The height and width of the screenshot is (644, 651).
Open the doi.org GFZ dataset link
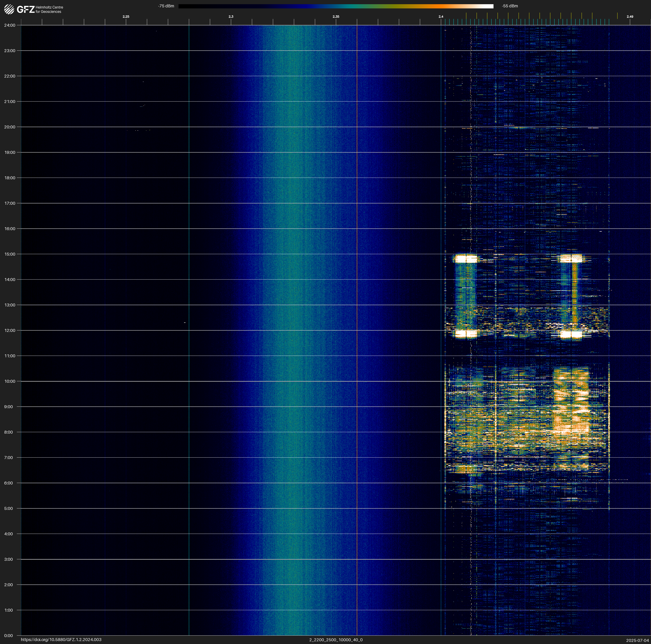coord(61,640)
